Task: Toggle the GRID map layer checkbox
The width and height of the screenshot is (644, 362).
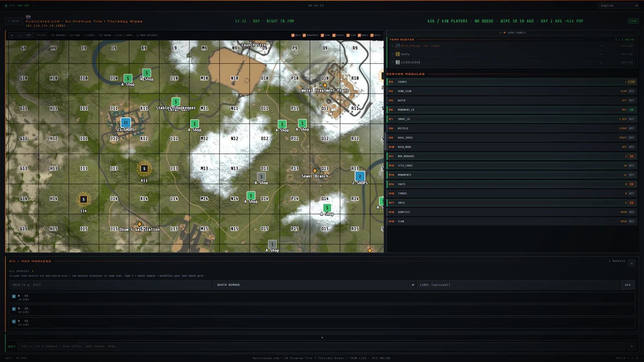Action: 293,35
